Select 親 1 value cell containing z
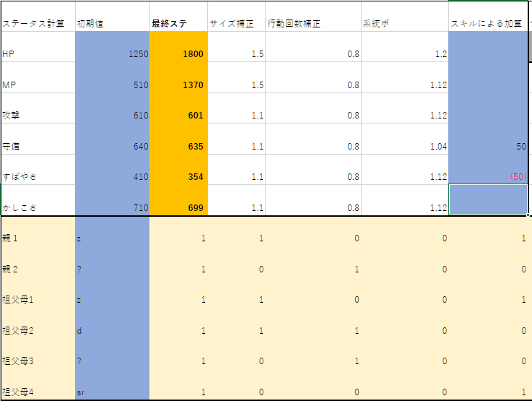Viewport: 532px width, 401px height. coord(113,231)
